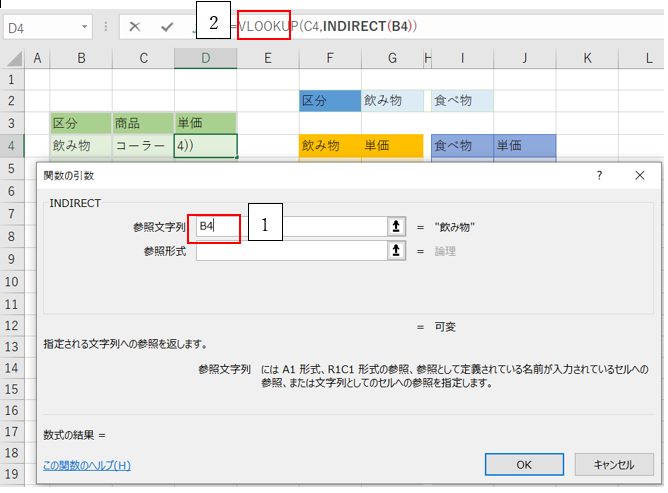The height and width of the screenshot is (493, 668).
Task: Click cell B4 containing 飲み物
Action: pyautogui.click(x=80, y=146)
